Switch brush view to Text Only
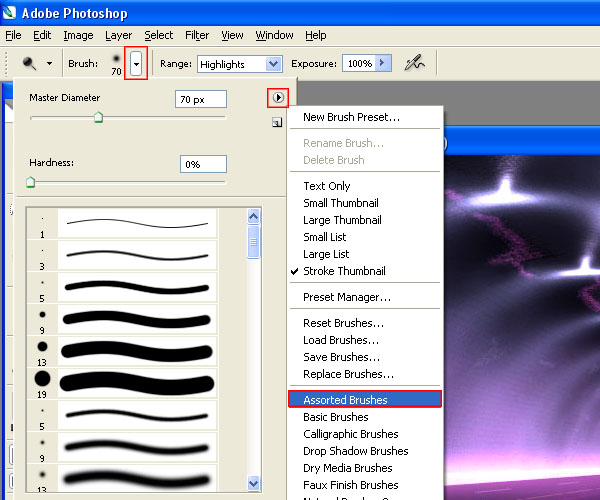 tap(365, 186)
